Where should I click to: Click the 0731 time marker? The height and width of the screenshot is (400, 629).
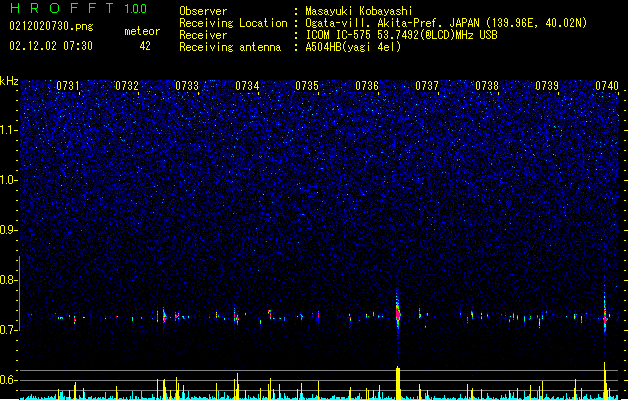click(x=67, y=86)
